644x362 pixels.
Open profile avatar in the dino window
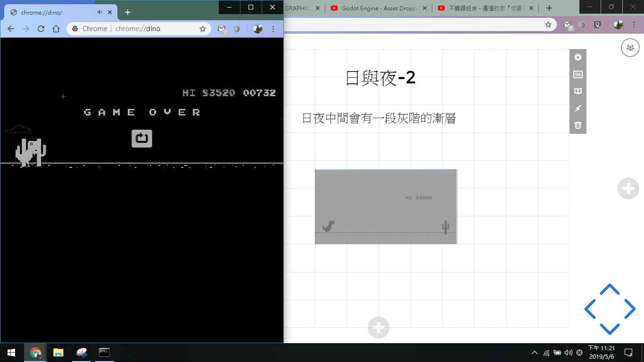[x=257, y=29]
